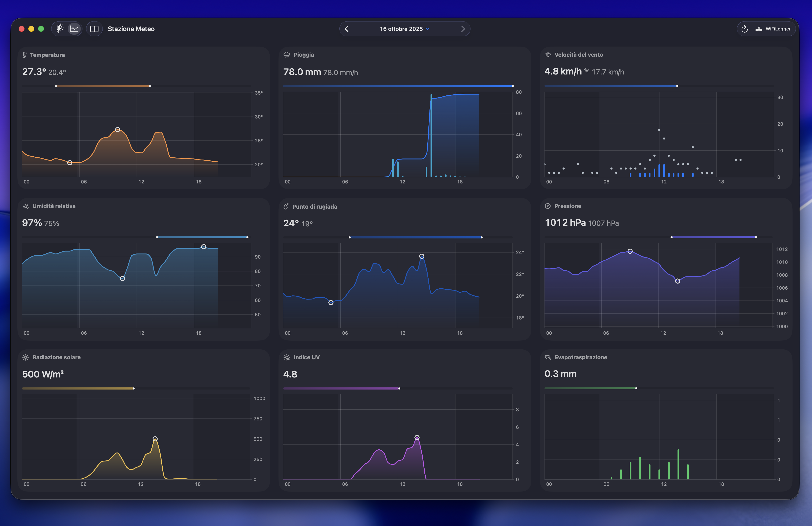The image size is (812, 526).
Task: Click the Umidità relativa panel title
Action: [x=54, y=206]
